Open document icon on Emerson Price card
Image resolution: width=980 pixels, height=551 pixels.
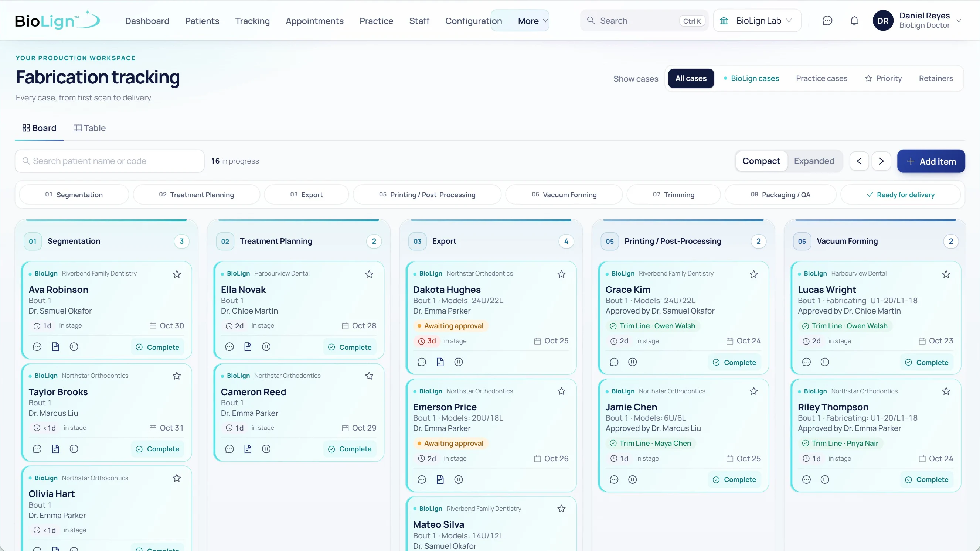[440, 479]
